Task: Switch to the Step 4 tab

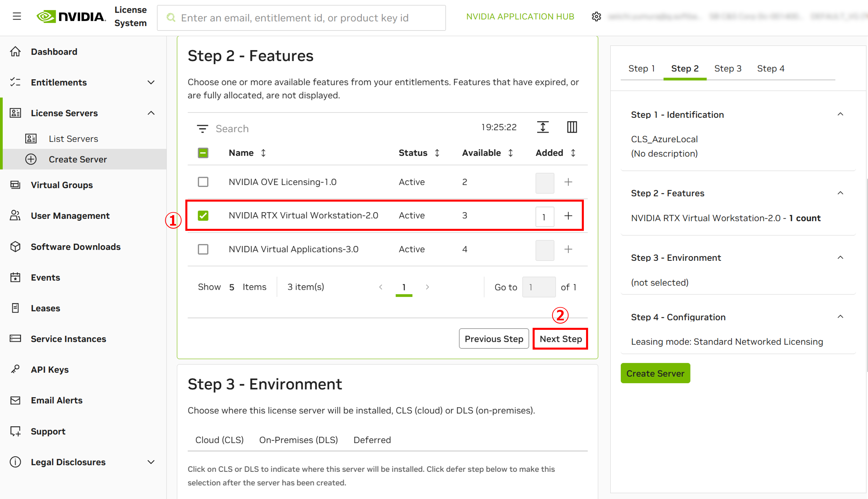Action: pos(771,69)
